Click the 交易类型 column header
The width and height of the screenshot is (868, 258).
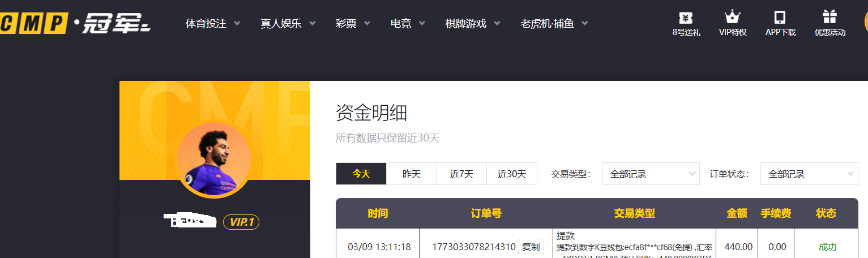pos(635,213)
